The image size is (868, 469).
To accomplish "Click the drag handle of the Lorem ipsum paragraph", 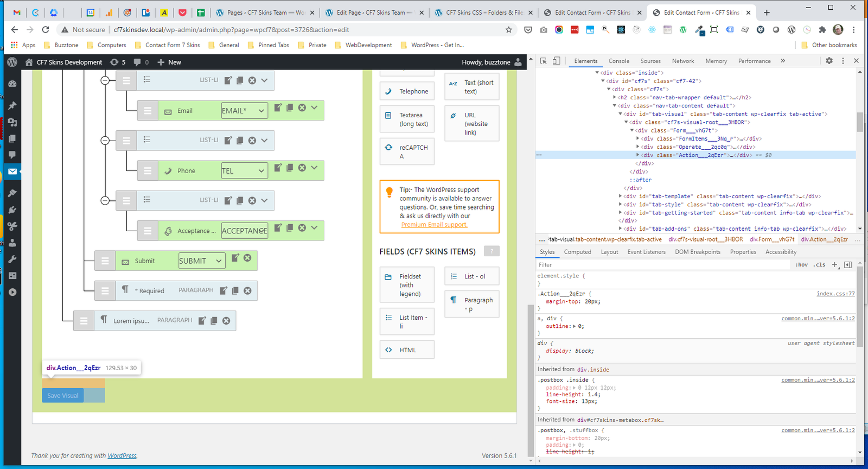I will (x=84, y=321).
